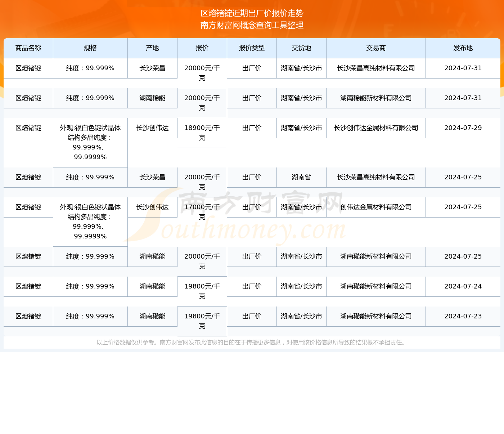The height and width of the screenshot is (434, 504).
Task: Click the 18900元/千克 price cell
Action: (202, 133)
